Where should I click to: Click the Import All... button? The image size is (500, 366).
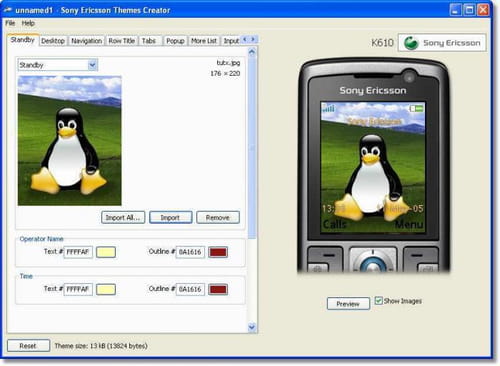[123, 217]
